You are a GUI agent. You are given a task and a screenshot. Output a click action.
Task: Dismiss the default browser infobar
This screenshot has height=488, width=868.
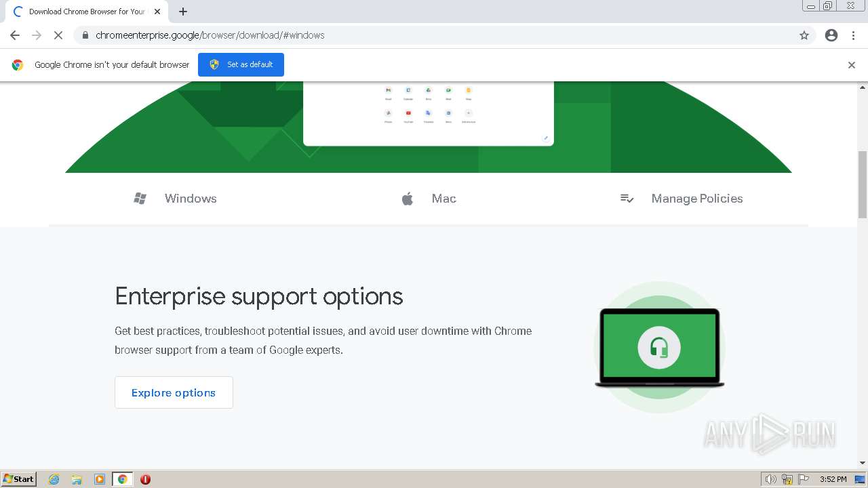tap(852, 65)
